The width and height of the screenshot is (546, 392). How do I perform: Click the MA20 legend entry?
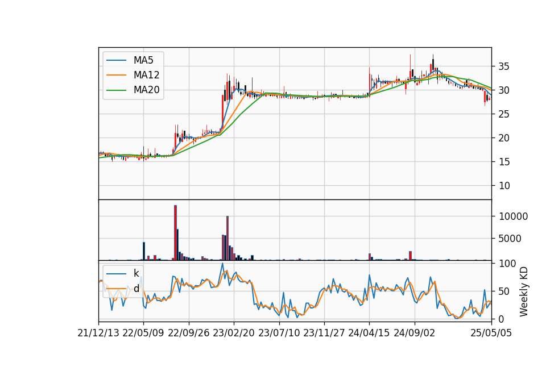point(133,90)
